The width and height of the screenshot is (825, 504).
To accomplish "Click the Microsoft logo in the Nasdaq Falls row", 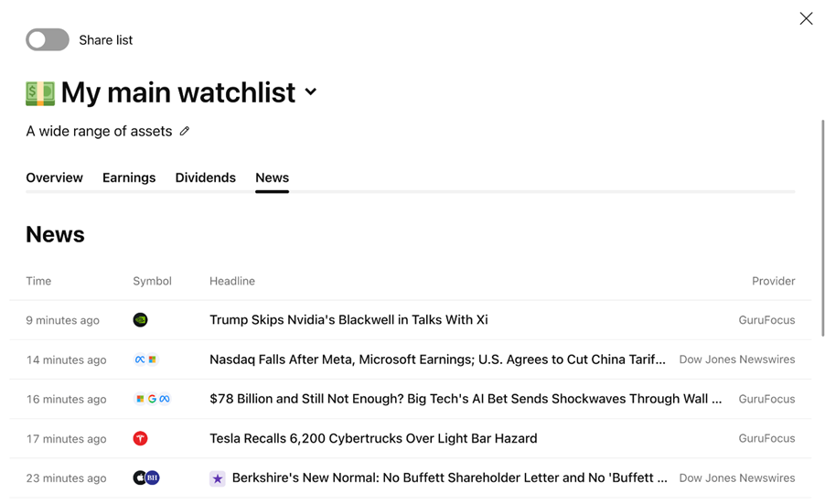I will click(152, 359).
